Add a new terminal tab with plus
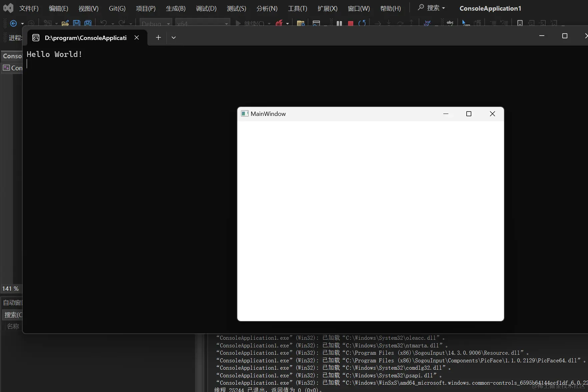Screen dimensions: 588x392 (158, 38)
